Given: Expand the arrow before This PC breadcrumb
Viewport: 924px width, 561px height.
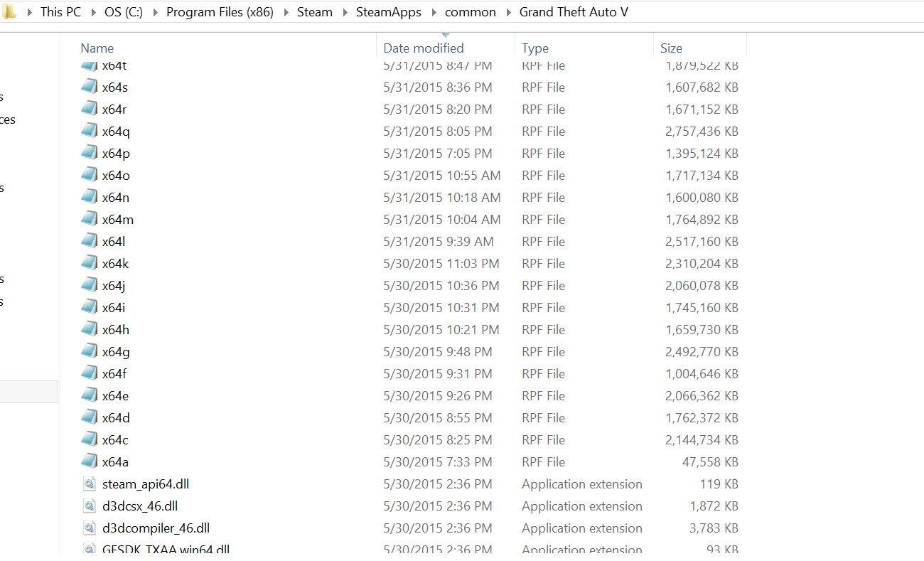Looking at the screenshot, I should (28, 12).
